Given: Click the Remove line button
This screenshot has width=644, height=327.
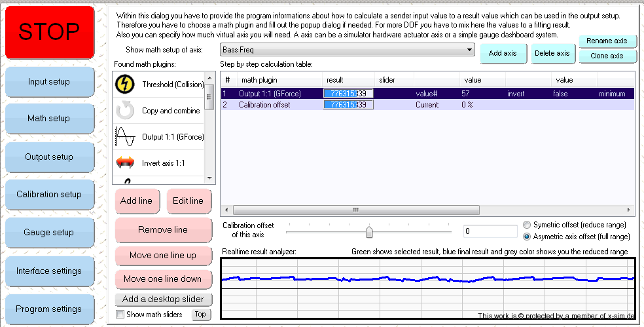Looking at the screenshot, I should (x=163, y=230).
